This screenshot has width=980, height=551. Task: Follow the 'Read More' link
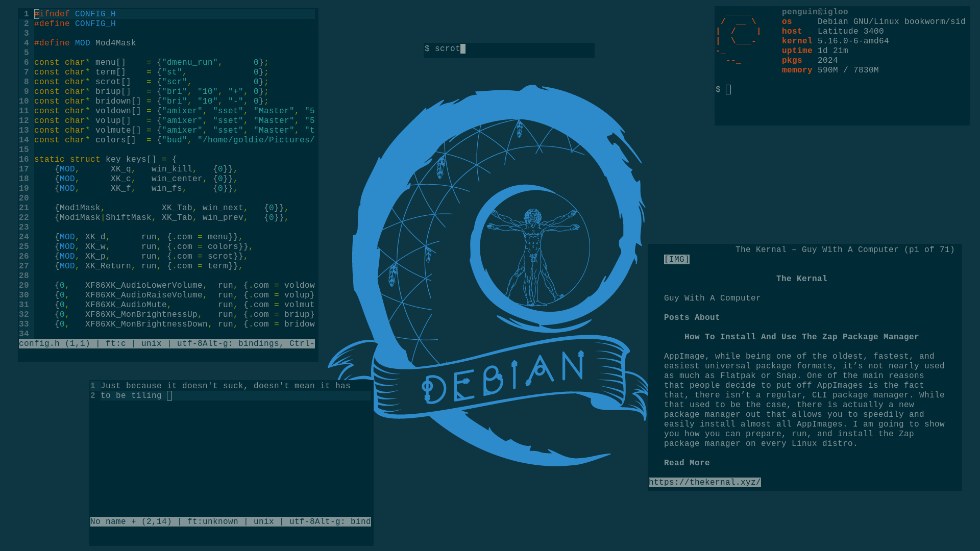click(687, 463)
